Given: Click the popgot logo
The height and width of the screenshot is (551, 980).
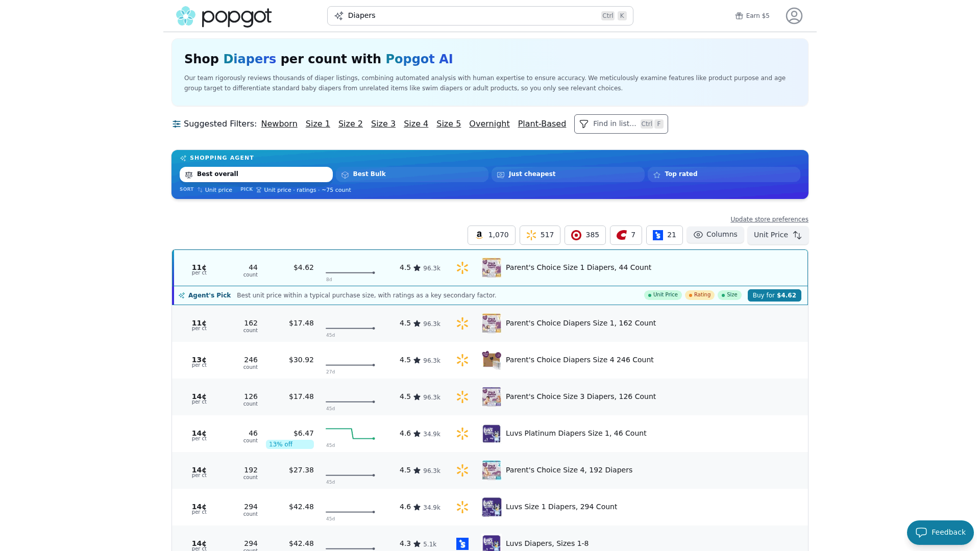Looking at the screenshot, I should tap(224, 16).
